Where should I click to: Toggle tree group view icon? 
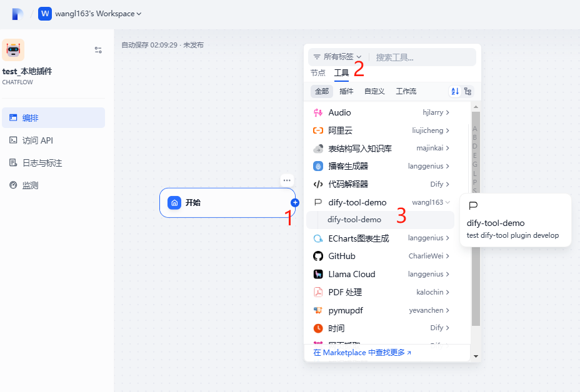(468, 91)
